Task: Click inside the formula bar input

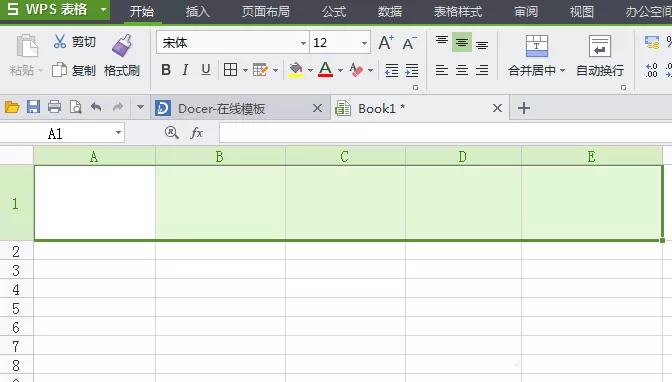Action: pos(445,133)
